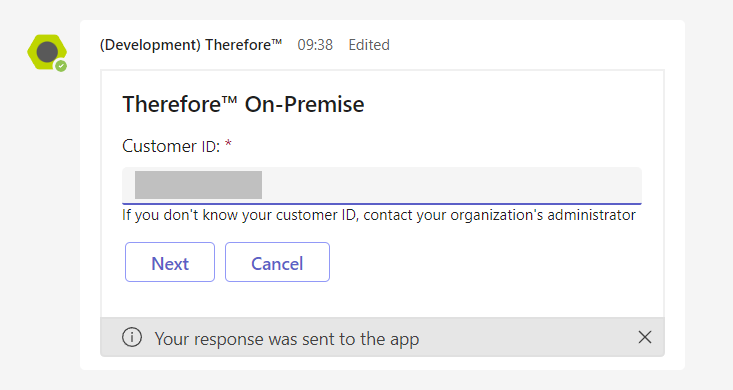The height and width of the screenshot is (390, 733).
Task: Click the 'Your response was sent' message
Action: coord(287,339)
